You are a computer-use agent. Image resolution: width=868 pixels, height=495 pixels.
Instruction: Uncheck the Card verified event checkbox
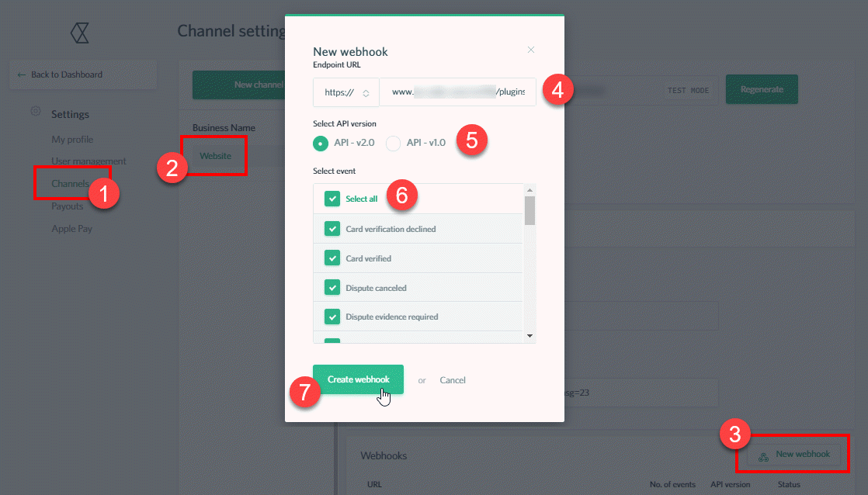pyautogui.click(x=332, y=259)
